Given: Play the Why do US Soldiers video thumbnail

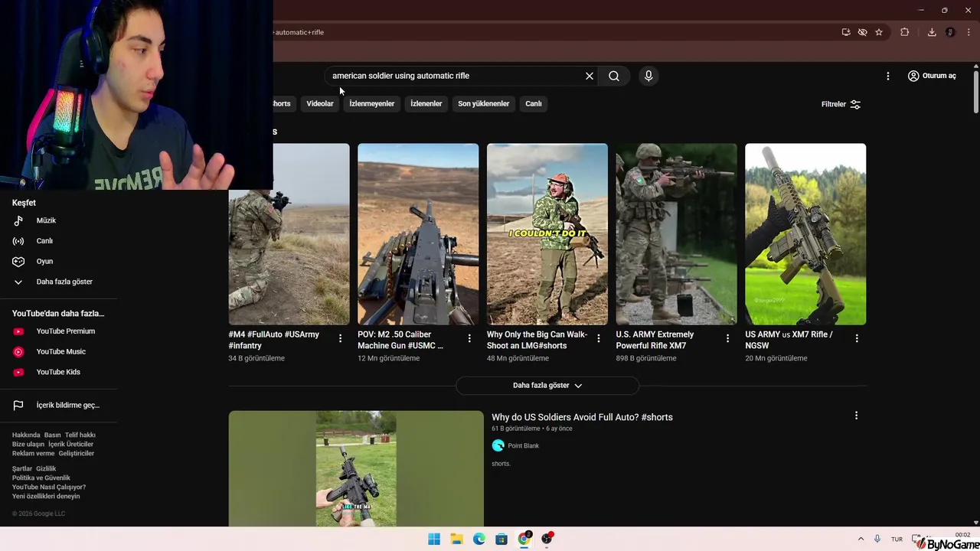Looking at the screenshot, I should [356, 468].
